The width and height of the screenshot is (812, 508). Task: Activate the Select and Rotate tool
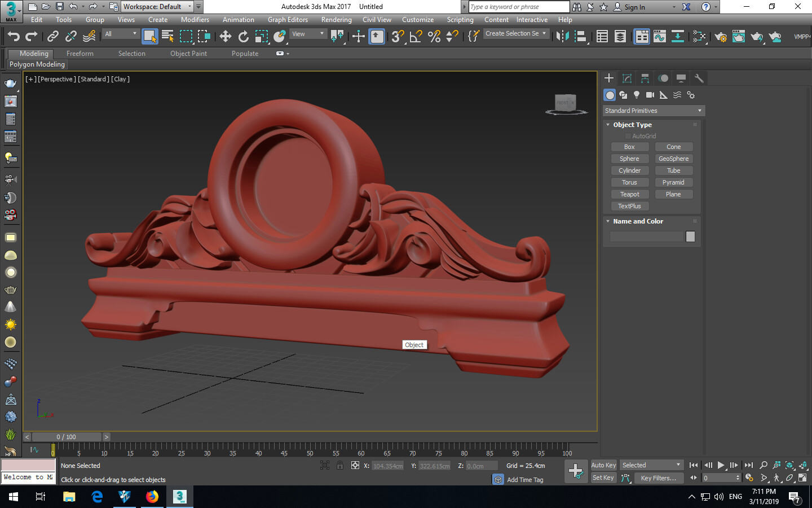243,37
